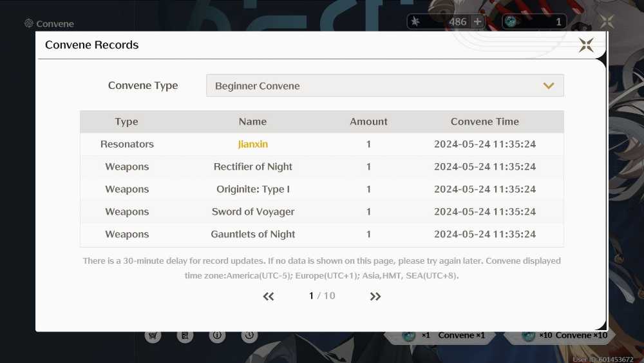
Task: Close the Convene Records dialog
Action: (586, 44)
